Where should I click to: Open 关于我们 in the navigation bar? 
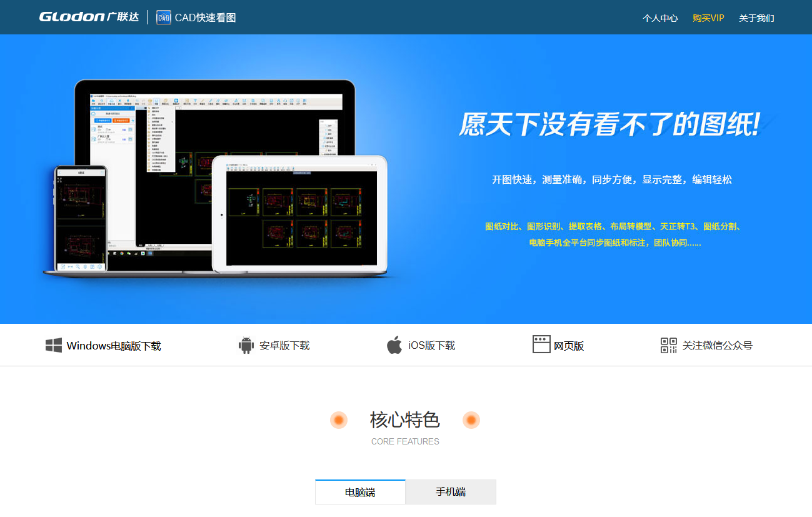tap(756, 18)
